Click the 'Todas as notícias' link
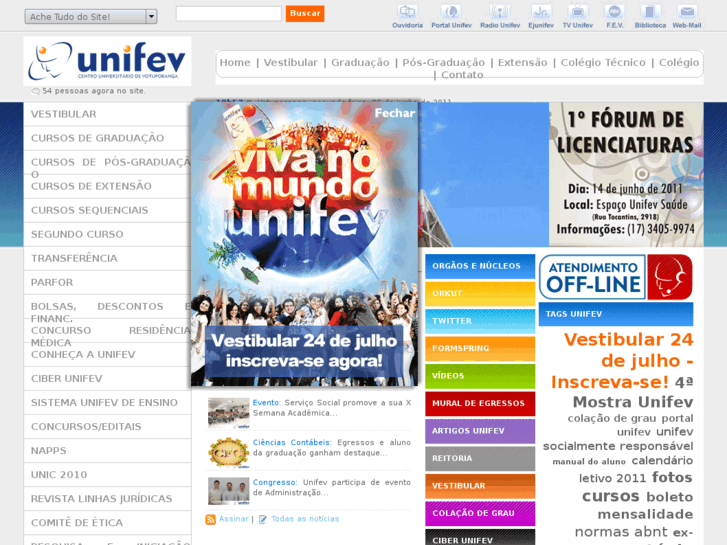Image resolution: width=727 pixels, height=545 pixels. point(305,519)
